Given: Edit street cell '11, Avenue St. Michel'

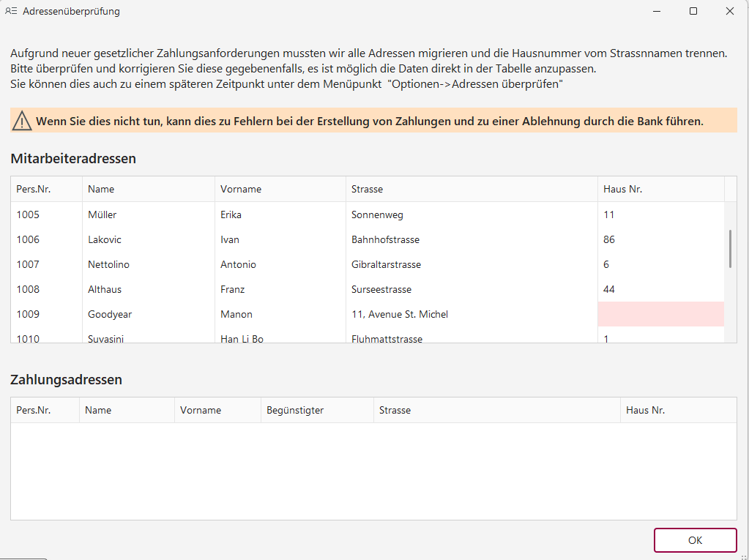Looking at the screenshot, I should click(399, 314).
